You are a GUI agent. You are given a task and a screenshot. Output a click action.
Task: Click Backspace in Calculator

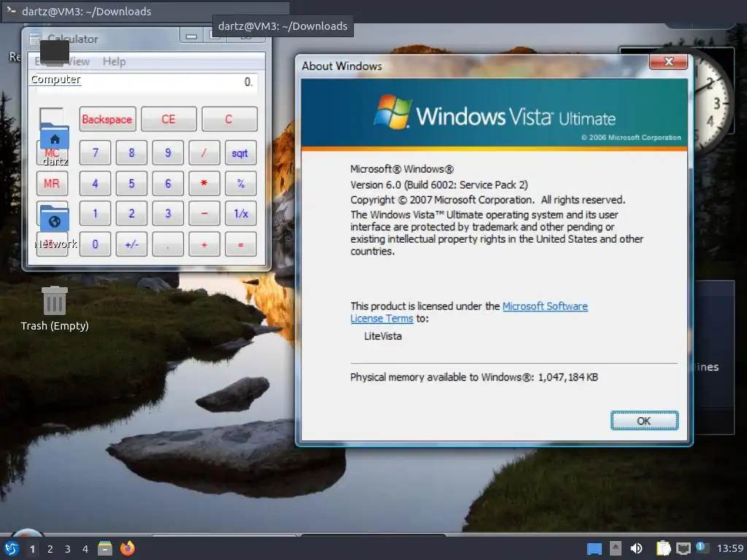click(107, 119)
